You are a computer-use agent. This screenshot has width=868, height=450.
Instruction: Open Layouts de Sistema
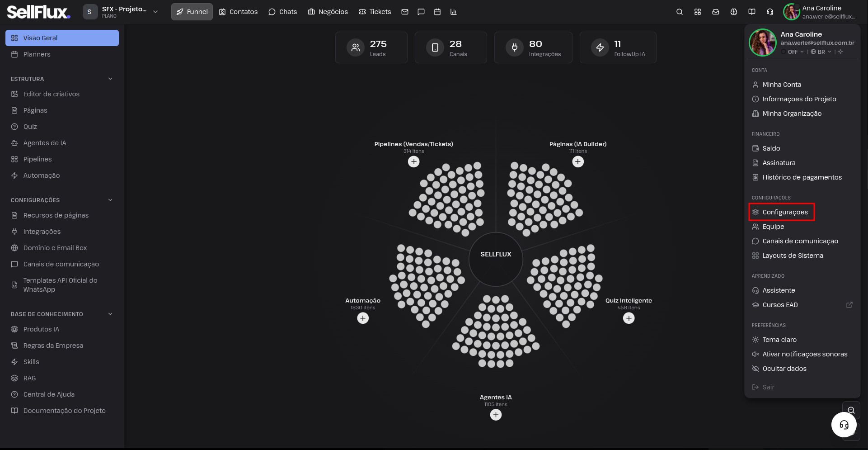802,256
